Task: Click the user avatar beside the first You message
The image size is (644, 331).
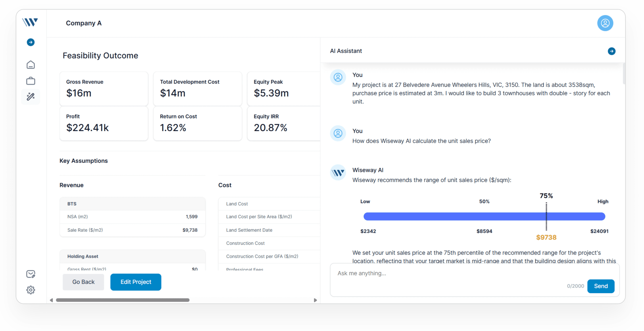Action: [338, 77]
